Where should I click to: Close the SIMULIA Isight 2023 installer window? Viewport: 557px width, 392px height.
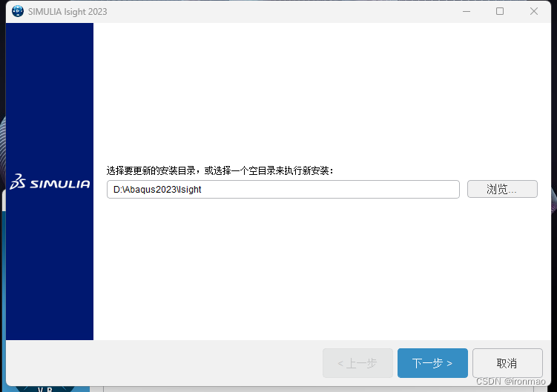click(534, 11)
